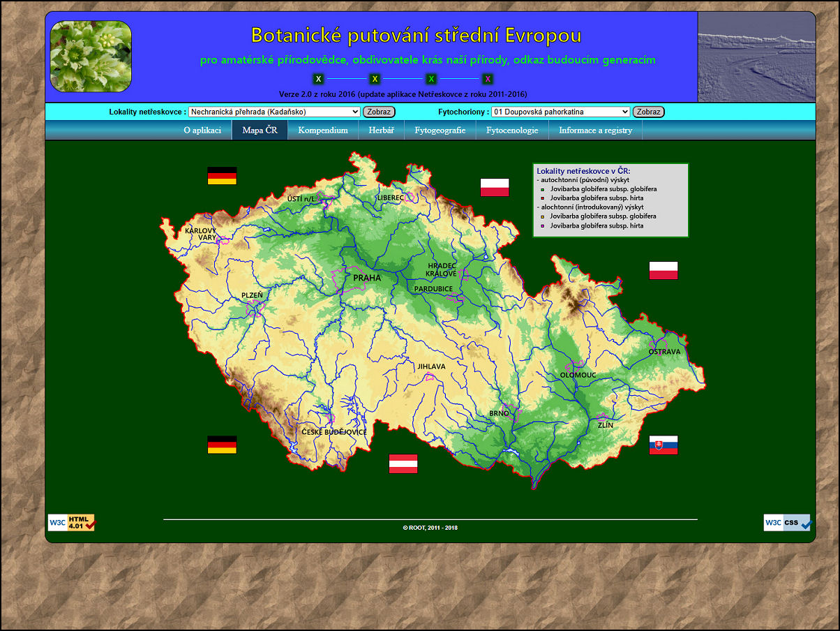This screenshot has height=631, width=840.
Task: Click the green swatch in the legend
Action: tap(543, 189)
